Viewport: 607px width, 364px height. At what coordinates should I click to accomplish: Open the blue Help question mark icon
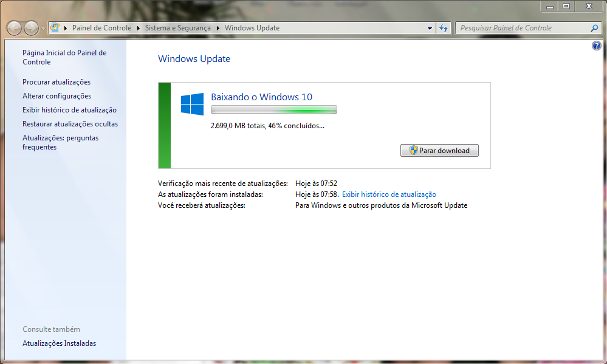click(x=597, y=46)
